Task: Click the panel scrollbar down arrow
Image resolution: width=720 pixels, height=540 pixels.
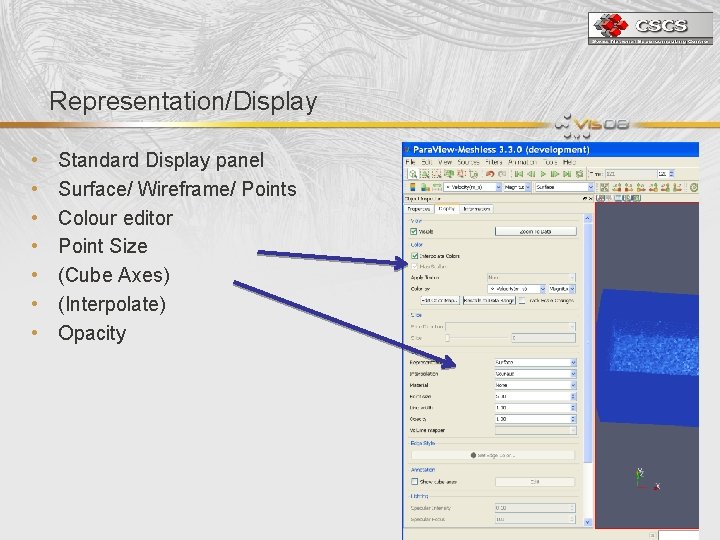Action: [588, 522]
